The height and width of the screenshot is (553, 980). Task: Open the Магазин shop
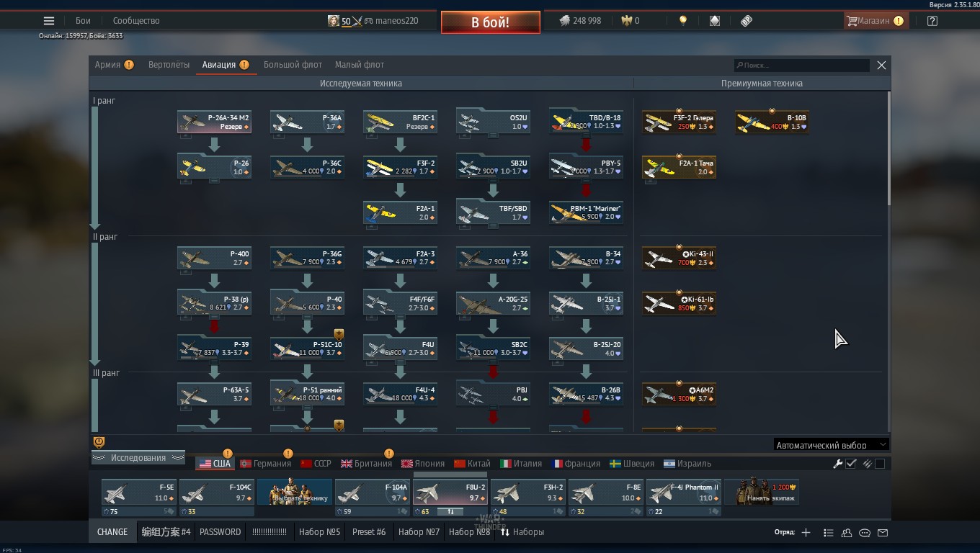(x=875, y=21)
